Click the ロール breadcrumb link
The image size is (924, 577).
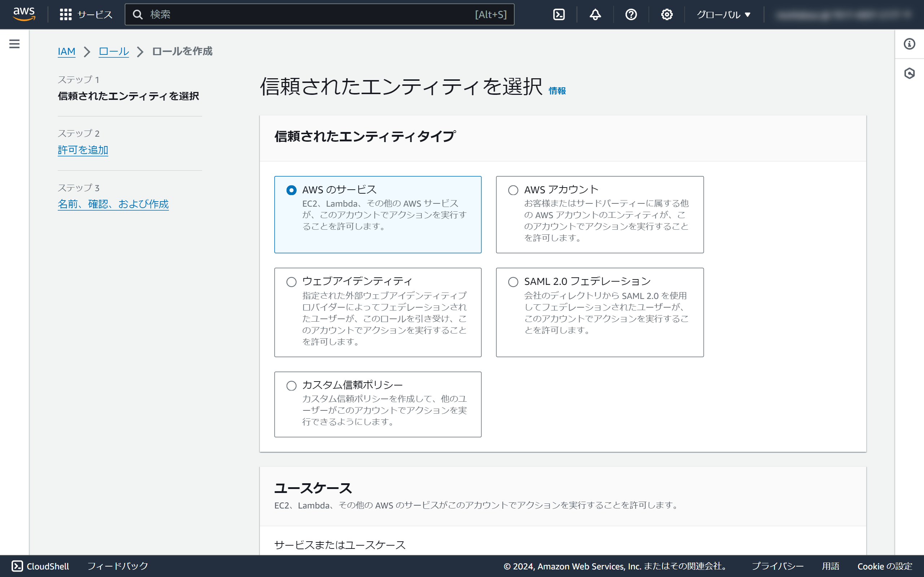113,51
